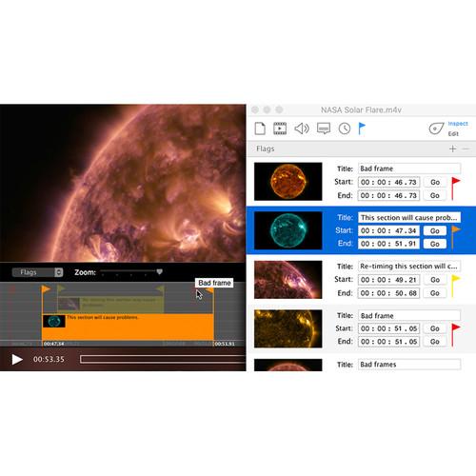The image size is (476, 476).
Task: Click start time field 00:00:46.73
Action: 388,182
